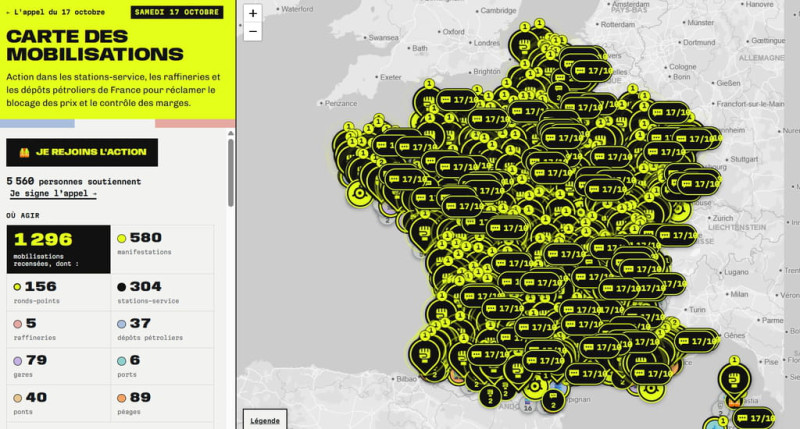Screen dimensions: 800x429
Task: Open the fist pin marker on Corsica
Action: click(x=734, y=381)
